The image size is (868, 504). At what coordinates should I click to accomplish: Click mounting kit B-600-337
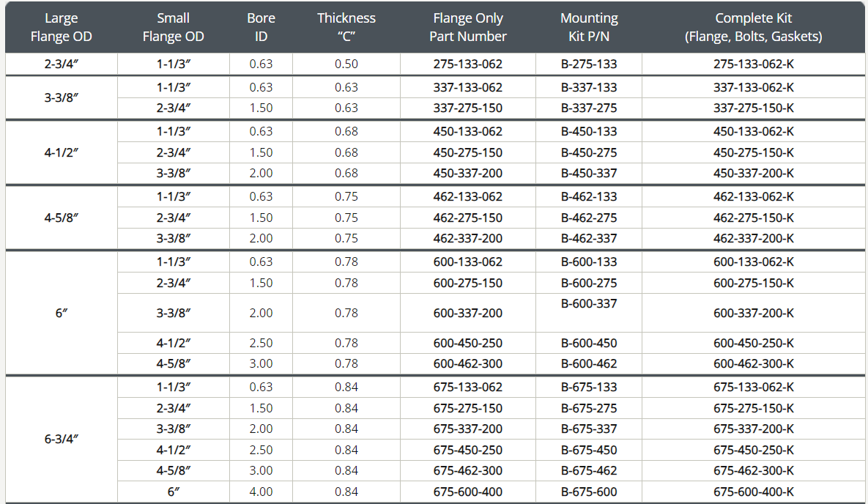click(589, 303)
